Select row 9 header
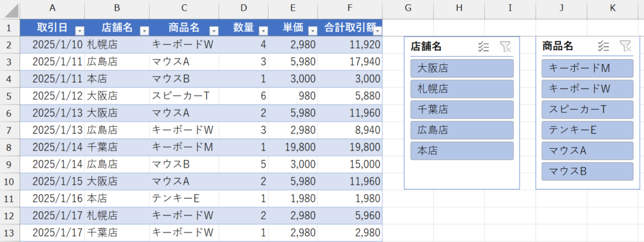Screen dimensions: 644x242 click(x=10, y=164)
